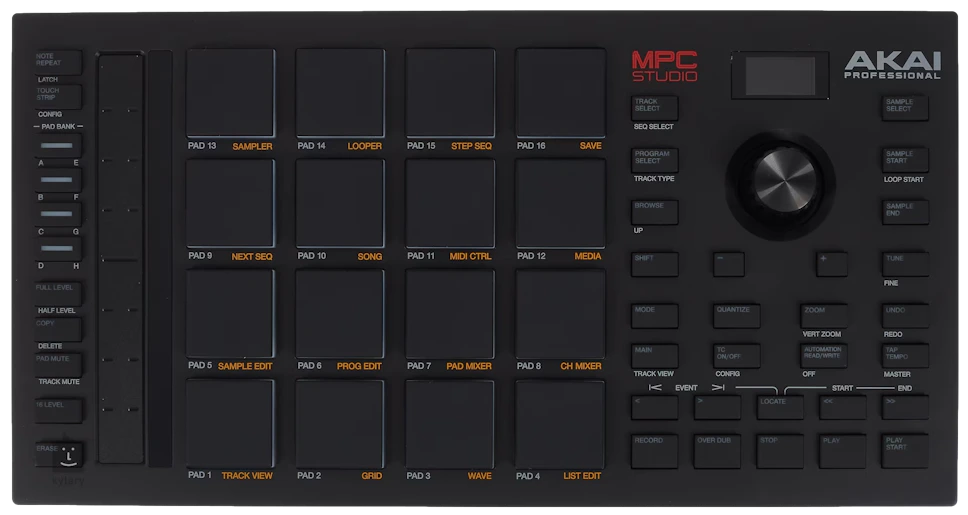The height and width of the screenshot is (515, 968).
Task: Hit the Sample End button
Action: (905, 212)
